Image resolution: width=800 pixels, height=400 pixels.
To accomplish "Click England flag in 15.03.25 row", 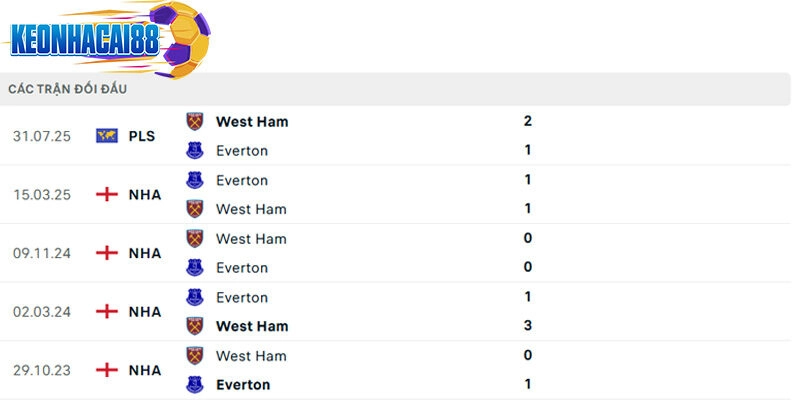I will click(x=107, y=195).
